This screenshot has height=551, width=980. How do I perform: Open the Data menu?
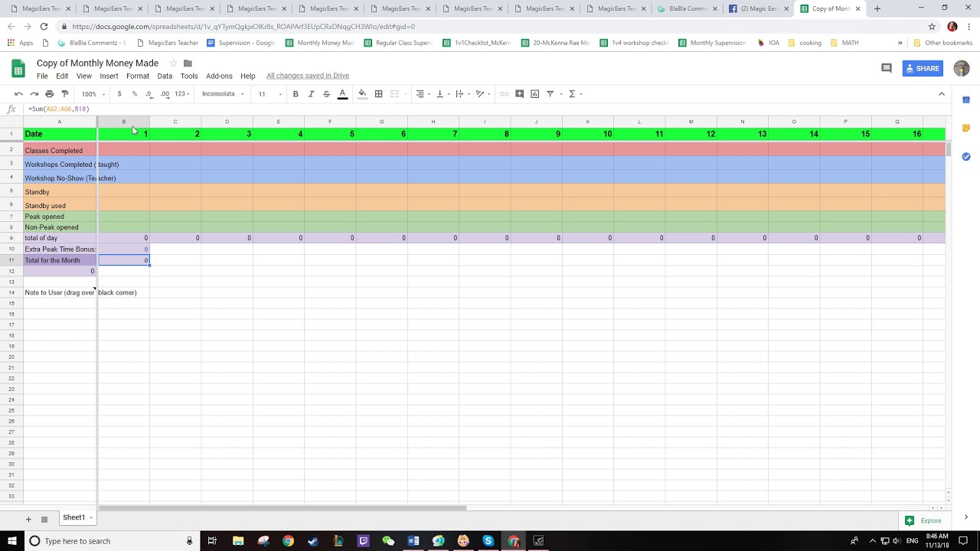(x=165, y=77)
